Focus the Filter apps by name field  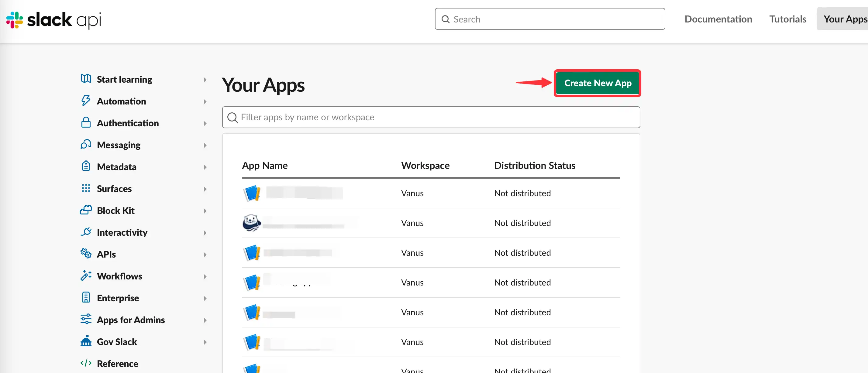click(x=431, y=118)
